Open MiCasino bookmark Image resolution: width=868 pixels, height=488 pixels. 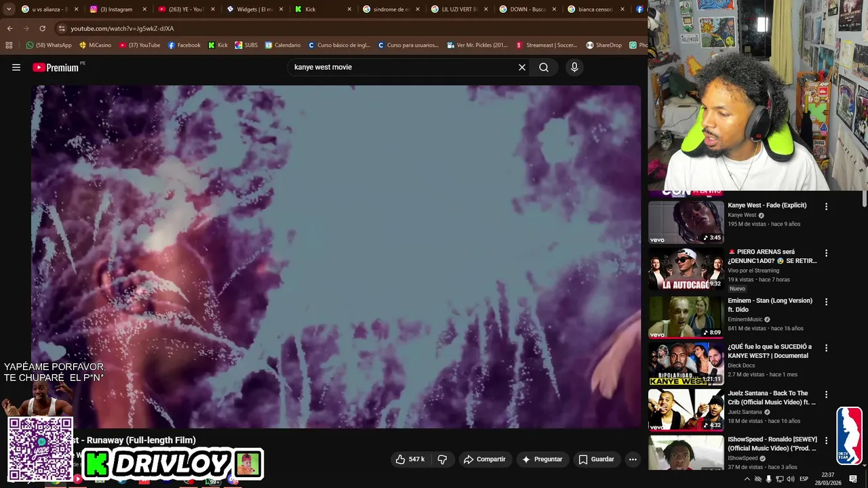tap(96, 45)
